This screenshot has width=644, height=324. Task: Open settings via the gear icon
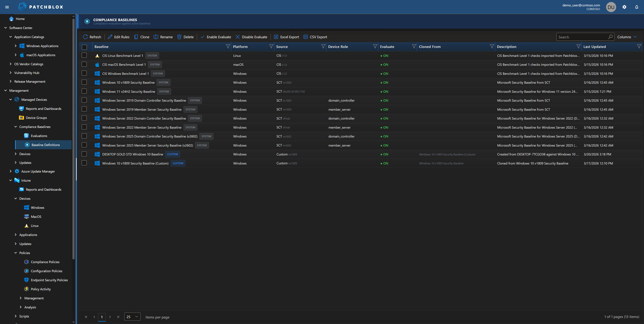click(x=624, y=7)
